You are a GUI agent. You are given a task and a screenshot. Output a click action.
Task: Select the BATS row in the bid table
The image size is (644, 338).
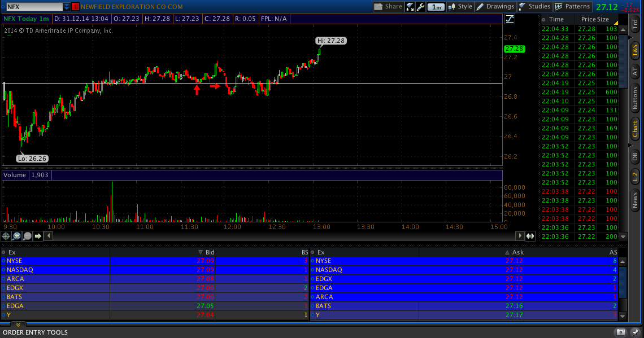coord(155,297)
